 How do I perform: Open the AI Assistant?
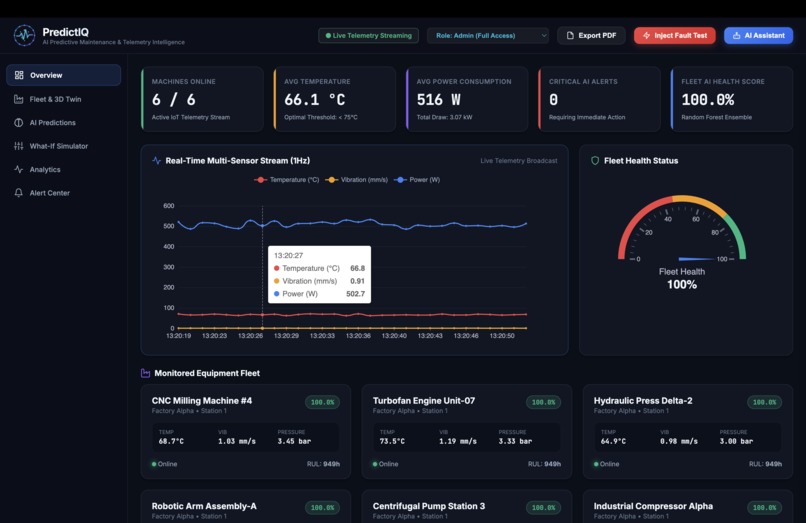[758, 35]
